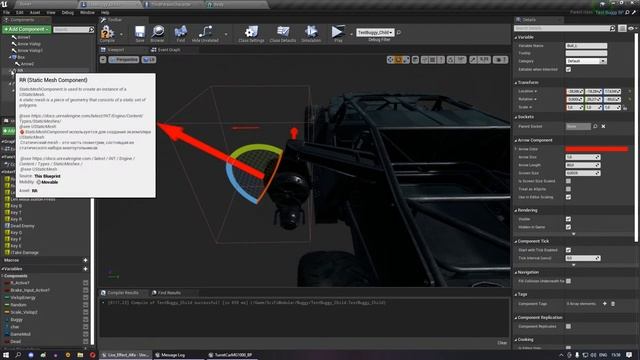
Task: Click the red round icon on the taskbar
Action: (92, 355)
